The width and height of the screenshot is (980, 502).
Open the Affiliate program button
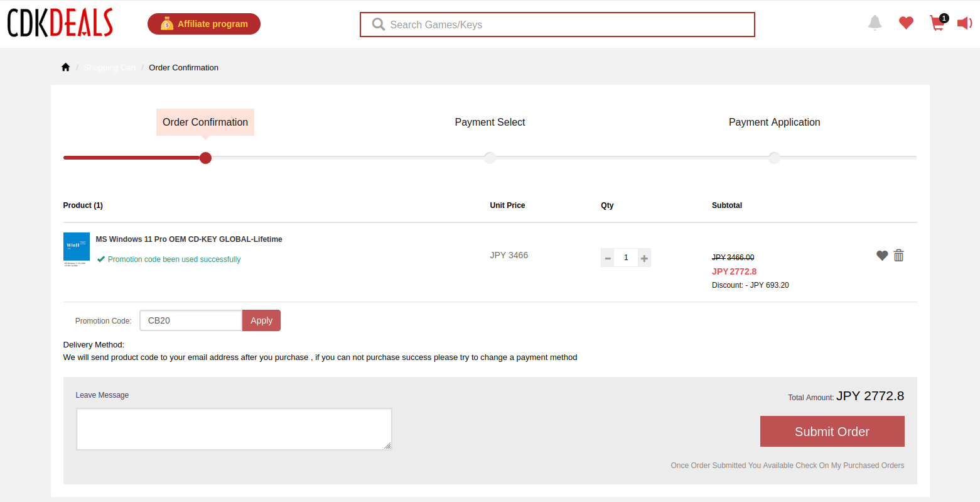pyautogui.click(x=204, y=24)
